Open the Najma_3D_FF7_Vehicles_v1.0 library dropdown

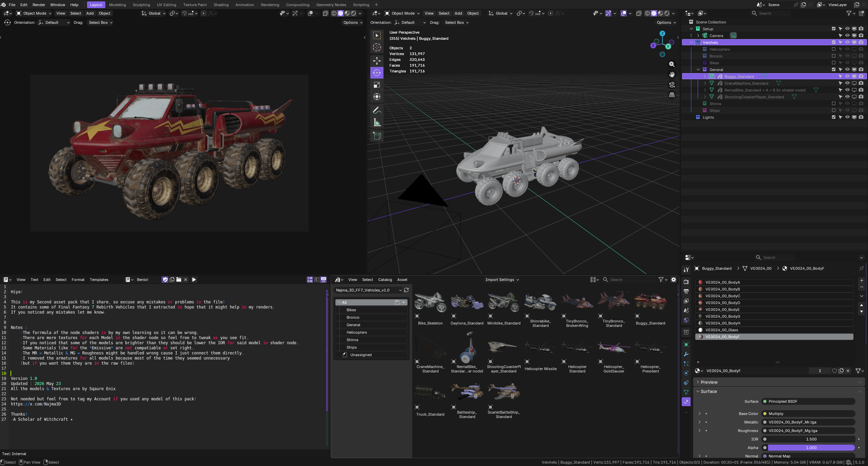coord(368,290)
